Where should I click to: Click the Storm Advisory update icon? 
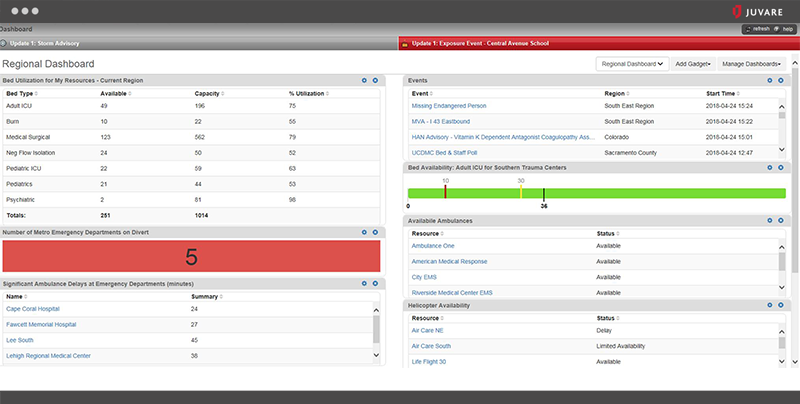tap(4, 43)
